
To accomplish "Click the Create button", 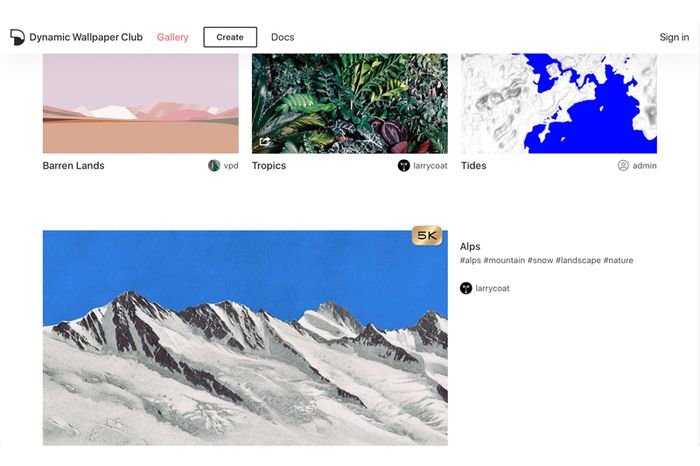I will 230,37.
